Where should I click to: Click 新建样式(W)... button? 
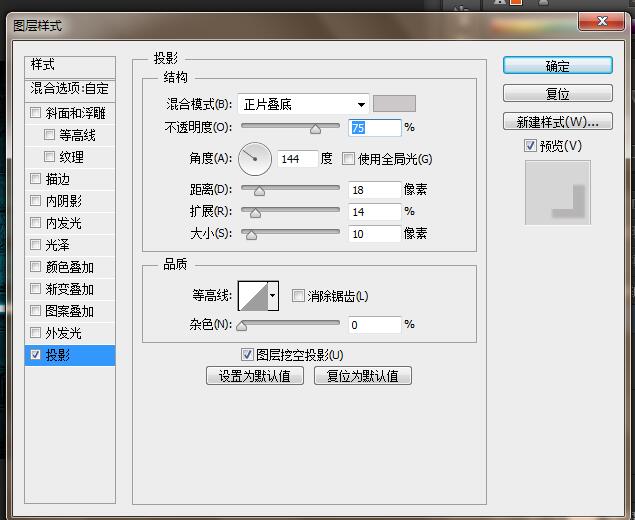pyautogui.click(x=558, y=121)
